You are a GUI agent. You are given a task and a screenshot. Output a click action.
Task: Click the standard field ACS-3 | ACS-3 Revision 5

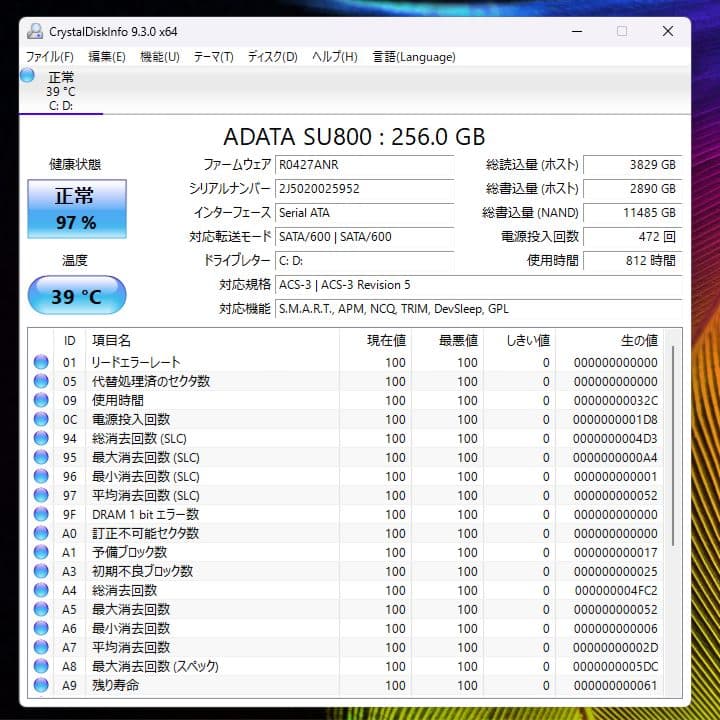pyautogui.click(x=478, y=285)
